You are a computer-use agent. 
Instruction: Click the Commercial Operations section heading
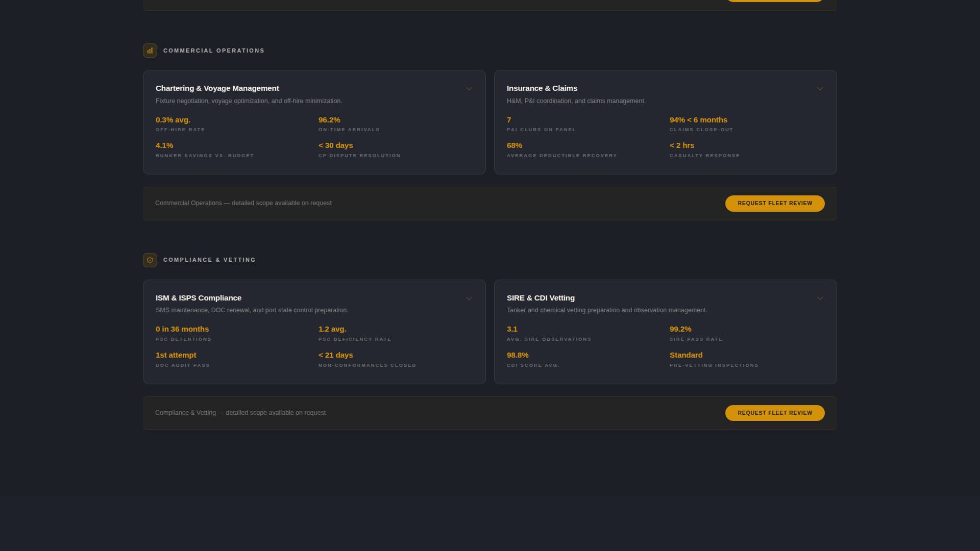213,51
